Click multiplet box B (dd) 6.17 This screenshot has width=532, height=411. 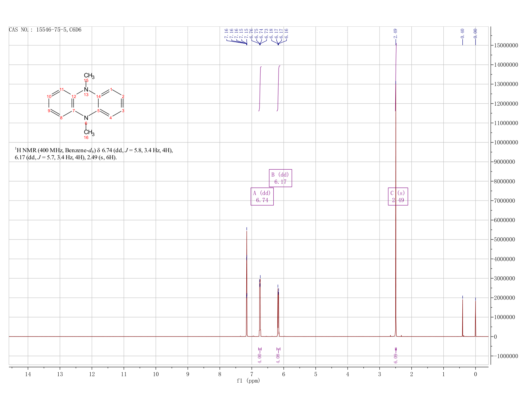tap(281, 178)
